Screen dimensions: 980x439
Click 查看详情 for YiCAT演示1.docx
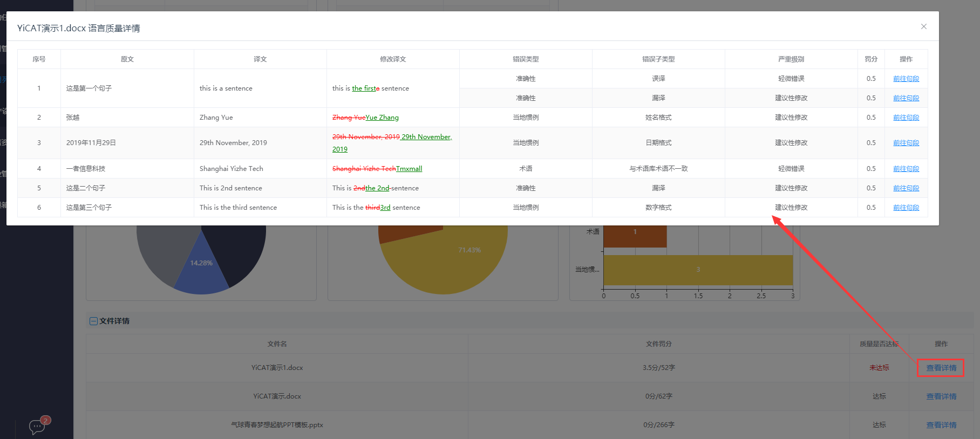(941, 368)
